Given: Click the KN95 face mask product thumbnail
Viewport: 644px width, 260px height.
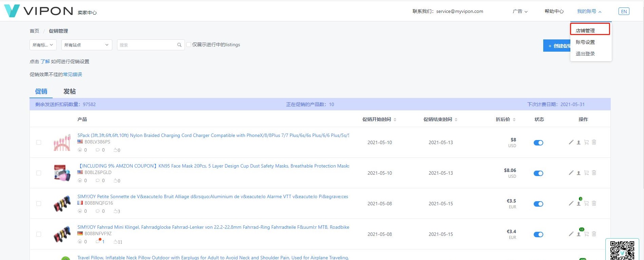Looking at the screenshot, I should click(x=62, y=173).
